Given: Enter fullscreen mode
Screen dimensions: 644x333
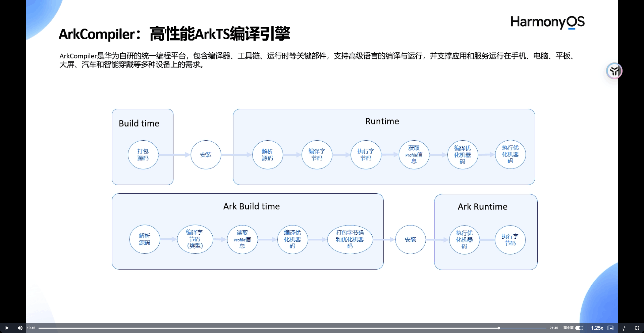Looking at the screenshot, I should tap(637, 328).
